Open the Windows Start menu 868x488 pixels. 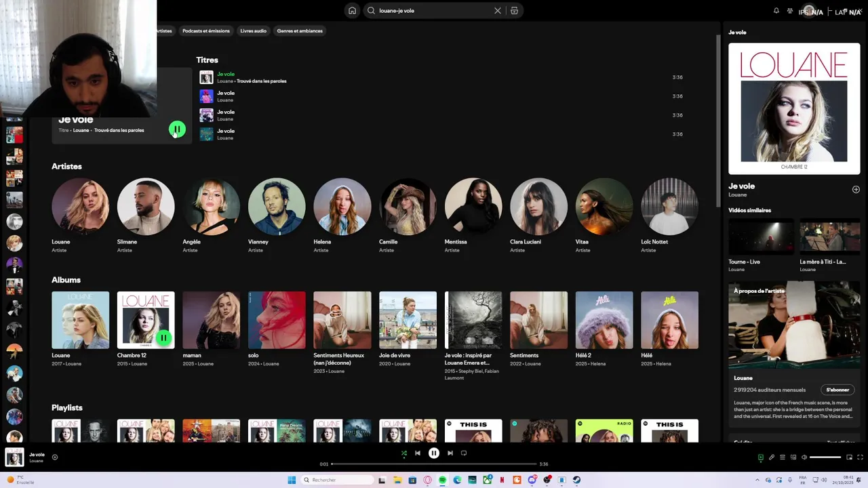coord(292,480)
